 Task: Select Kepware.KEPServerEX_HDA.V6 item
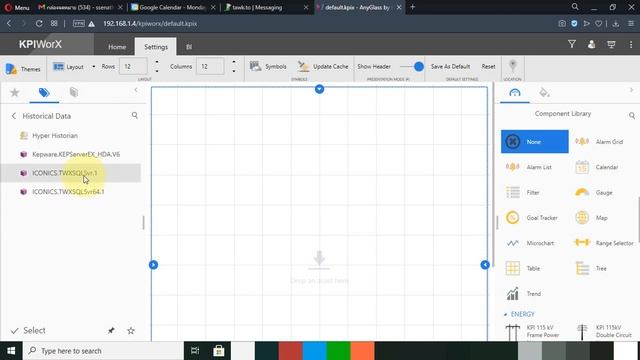tap(70, 154)
